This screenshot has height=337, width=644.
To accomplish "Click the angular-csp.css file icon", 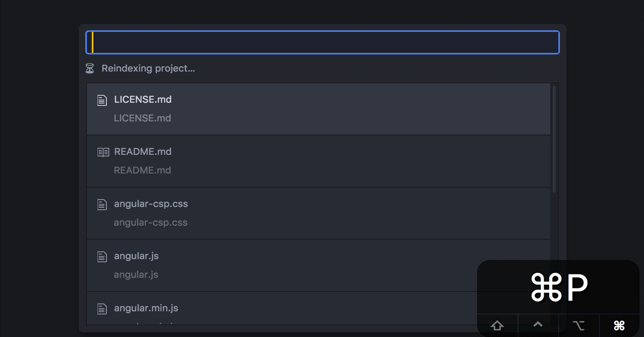I will [x=102, y=204].
